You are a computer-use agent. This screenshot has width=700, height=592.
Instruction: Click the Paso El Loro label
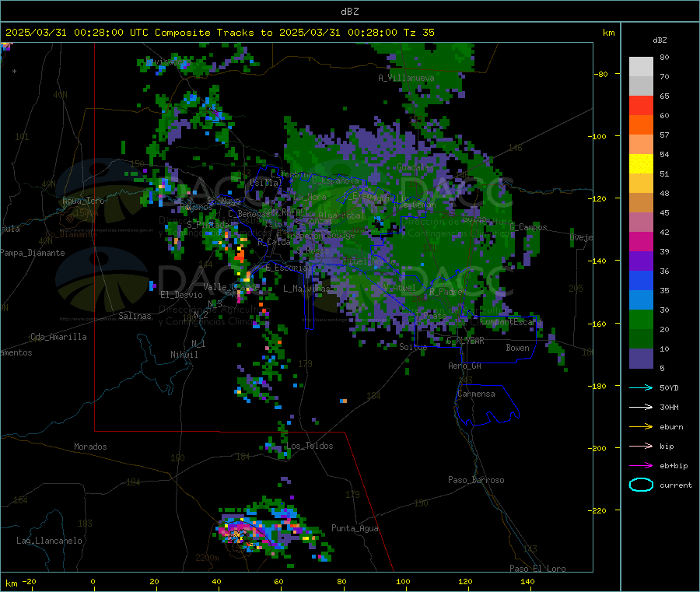tap(537, 569)
